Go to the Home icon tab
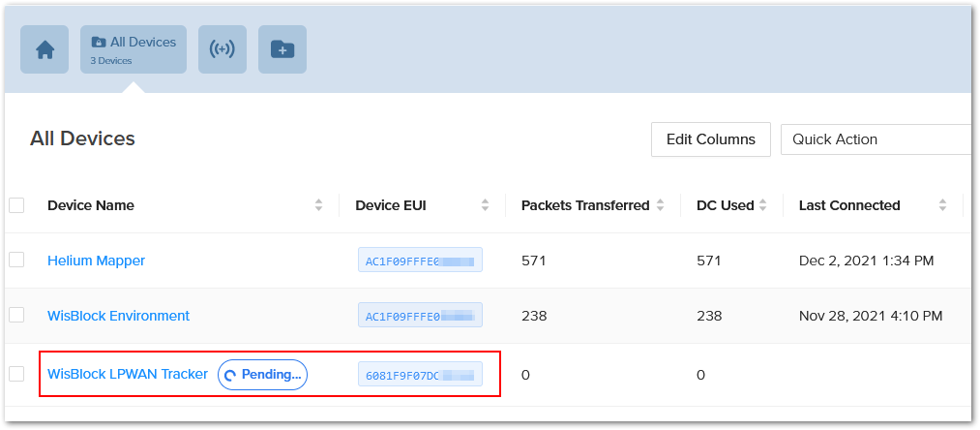The width and height of the screenshot is (980, 430). [45, 50]
